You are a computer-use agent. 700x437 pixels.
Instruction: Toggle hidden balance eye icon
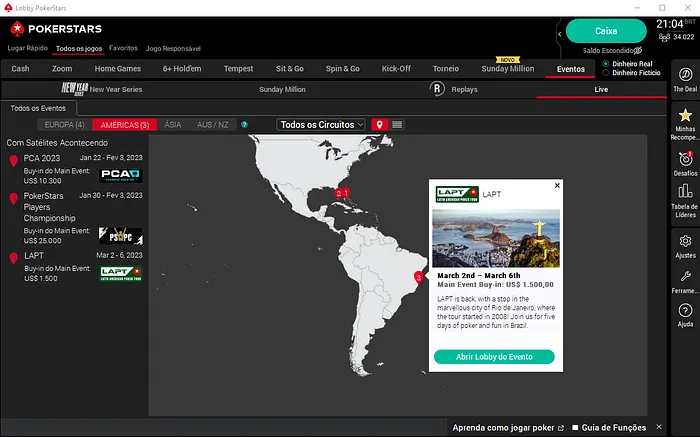click(638, 50)
